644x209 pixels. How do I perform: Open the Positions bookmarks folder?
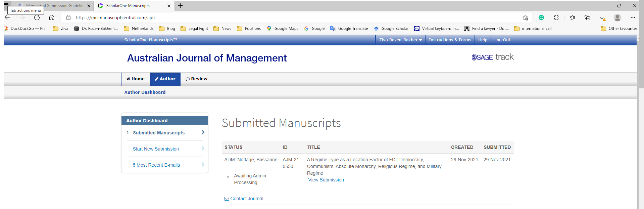pyautogui.click(x=249, y=29)
